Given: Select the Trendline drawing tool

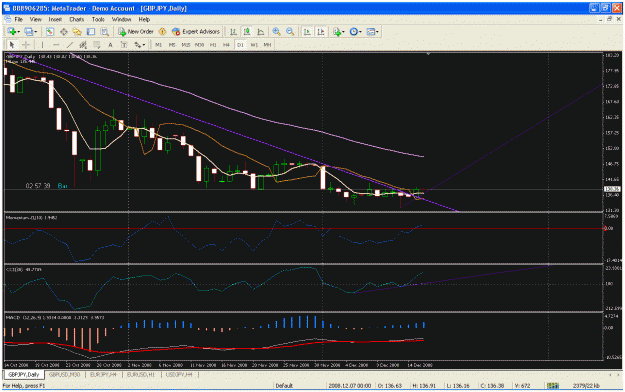Looking at the screenshot, I should 70,45.
